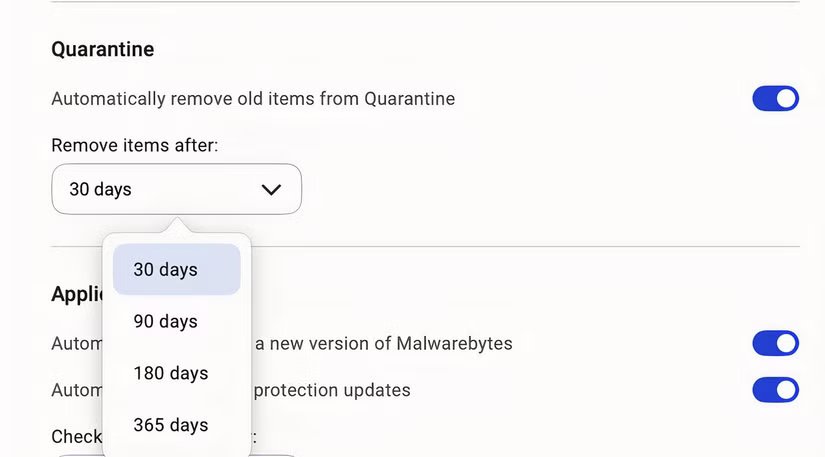Click the divider line above the Quarantine heading

point(425,2)
